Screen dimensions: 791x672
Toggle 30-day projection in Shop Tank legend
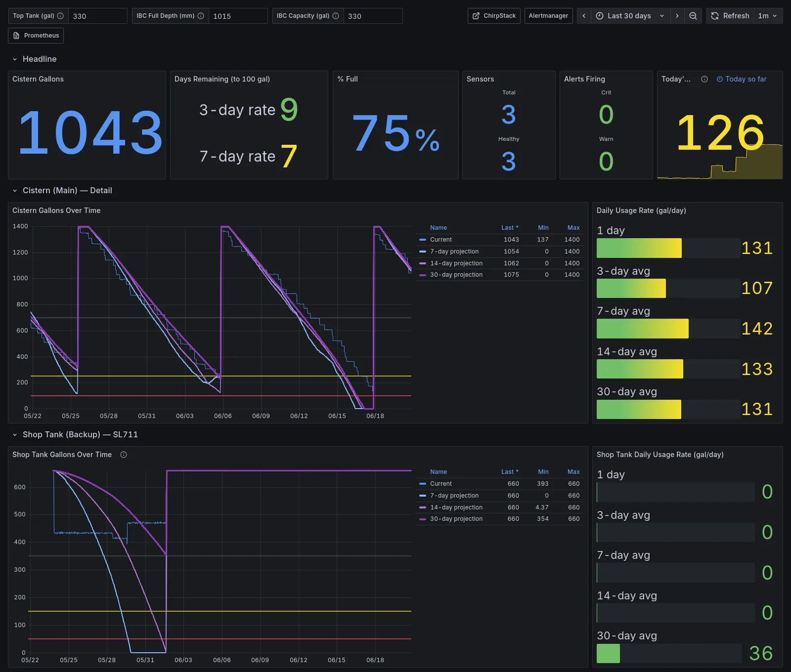[x=456, y=519]
